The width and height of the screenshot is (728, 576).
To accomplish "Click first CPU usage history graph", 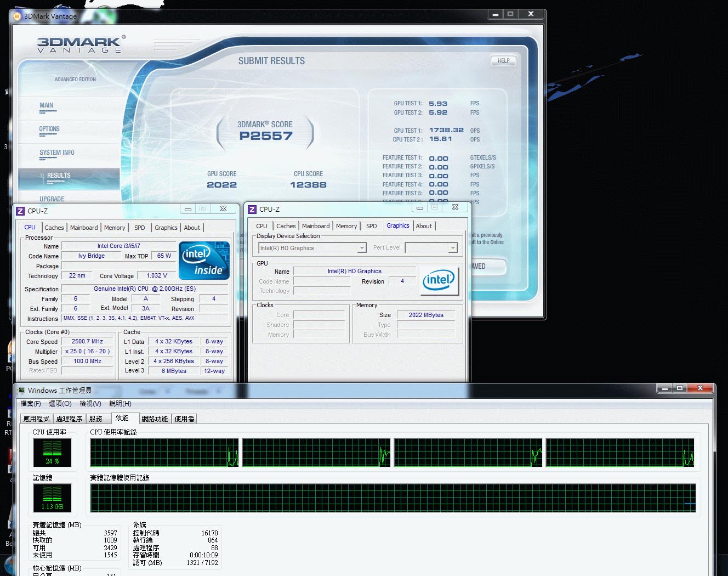I will tap(164, 453).
